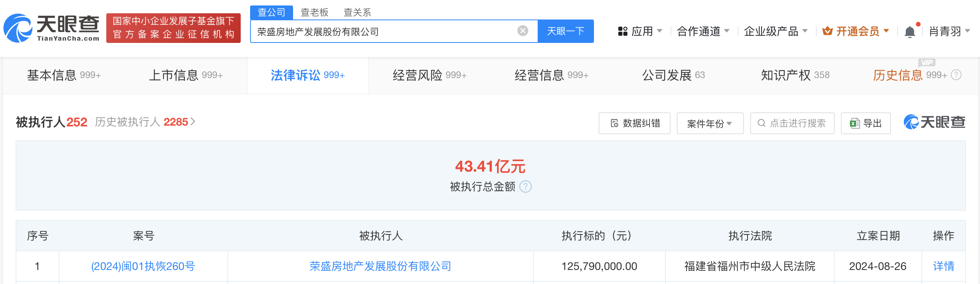
Task: Click the help icon next to 历史信息
Action: 956,75
